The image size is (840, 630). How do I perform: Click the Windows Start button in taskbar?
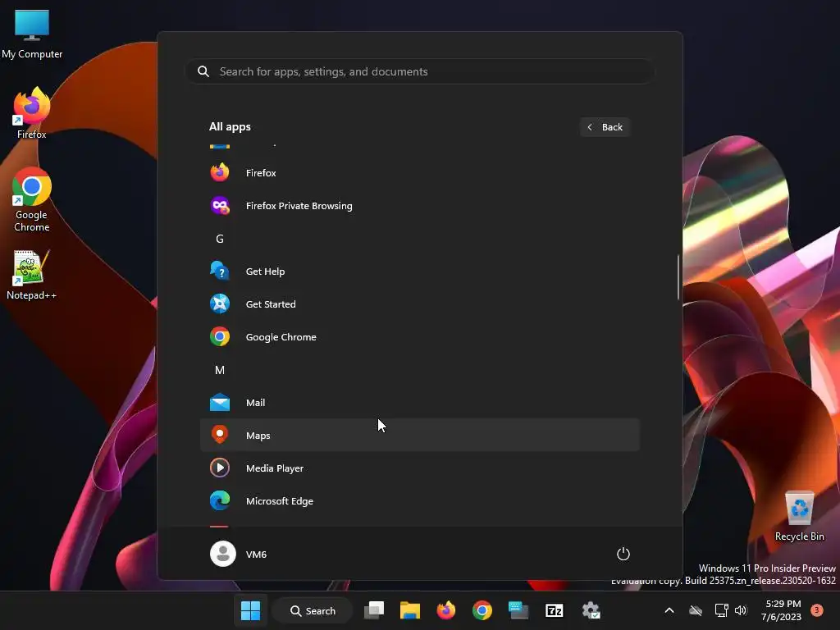tap(250, 610)
